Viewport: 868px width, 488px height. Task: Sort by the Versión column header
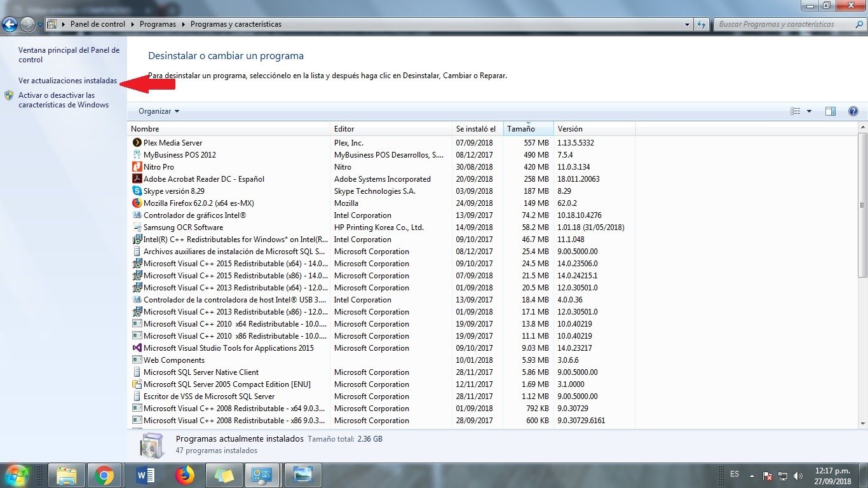[595, 129]
